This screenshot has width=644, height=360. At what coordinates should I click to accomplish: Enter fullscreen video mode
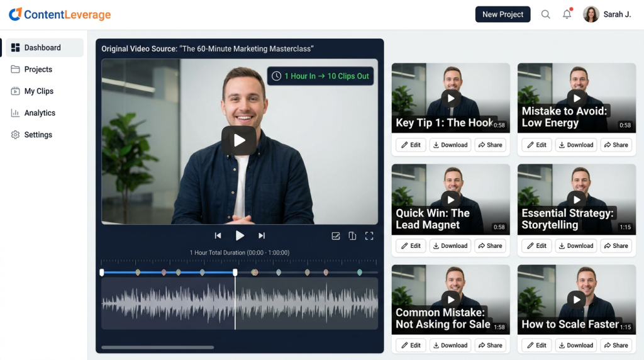coord(369,236)
